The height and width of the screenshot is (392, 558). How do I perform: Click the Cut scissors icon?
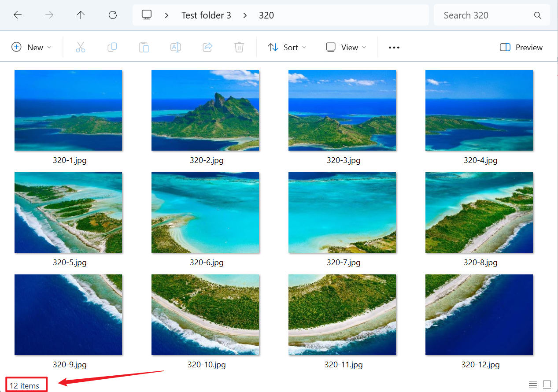coord(80,47)
